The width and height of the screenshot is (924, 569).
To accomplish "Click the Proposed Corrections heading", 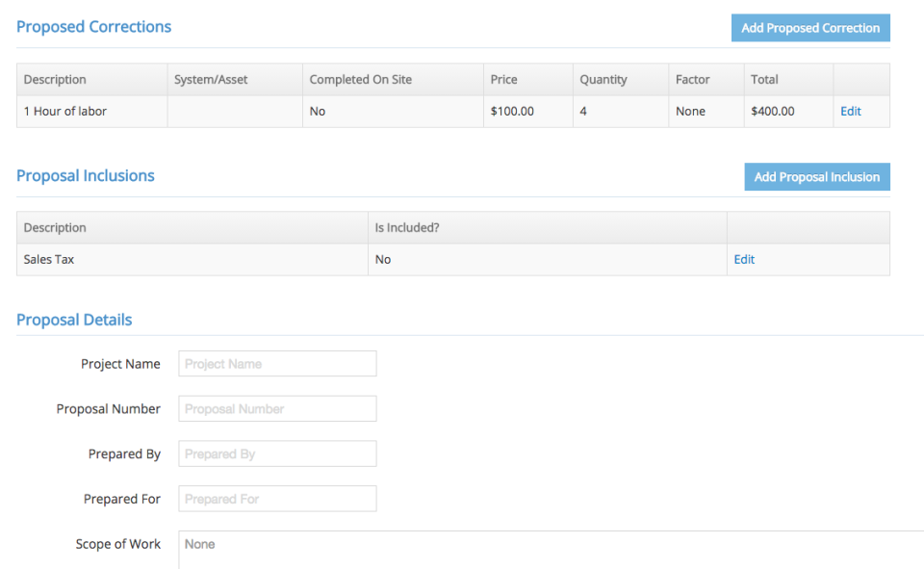I will (93, 27).
